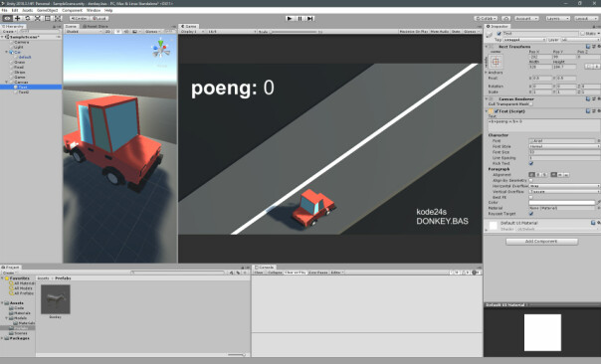
Task: Click the Collab button
Action: [x=486, y=18]
